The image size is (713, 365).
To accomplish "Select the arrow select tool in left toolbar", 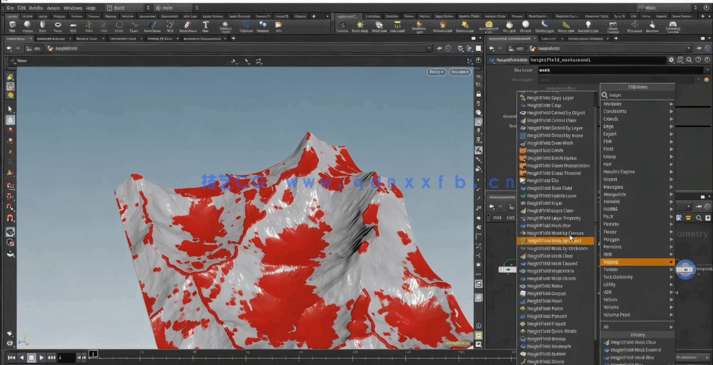I will pyautogui.click(x=10, y=110).
